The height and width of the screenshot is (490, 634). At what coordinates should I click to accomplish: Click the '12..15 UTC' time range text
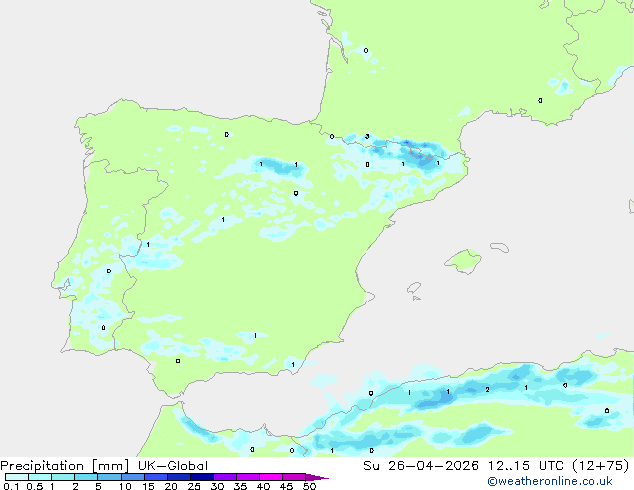pyautogui.click(x=526, y=466)
